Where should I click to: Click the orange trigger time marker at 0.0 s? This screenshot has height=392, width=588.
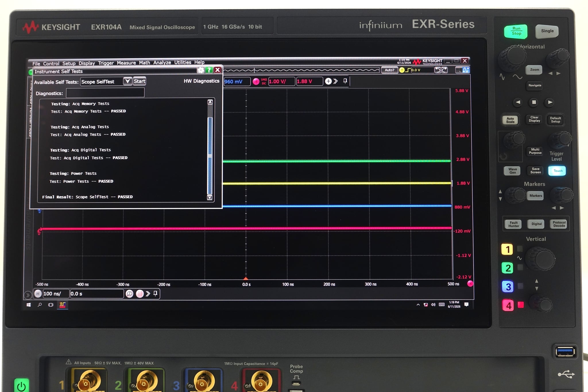[246, 278]
